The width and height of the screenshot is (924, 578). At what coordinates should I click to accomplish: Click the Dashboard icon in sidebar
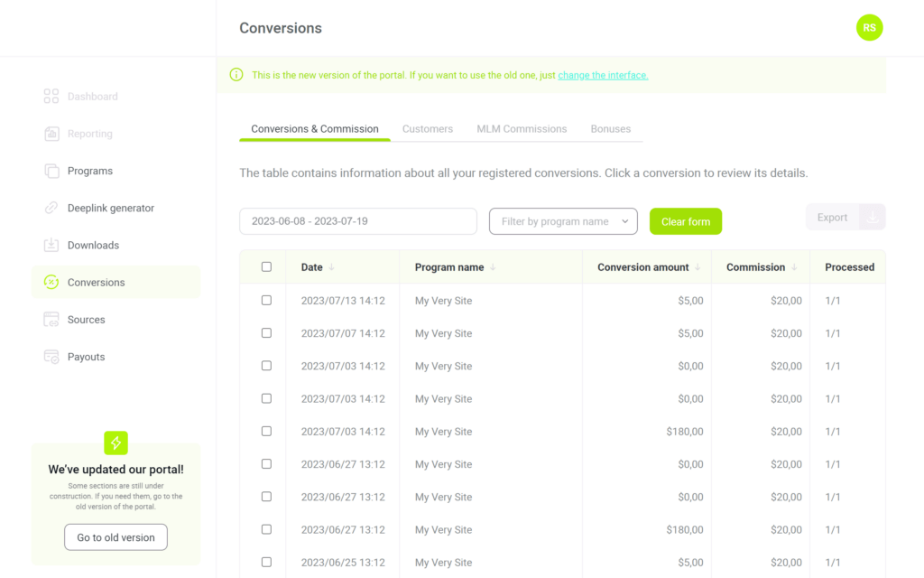51,97
